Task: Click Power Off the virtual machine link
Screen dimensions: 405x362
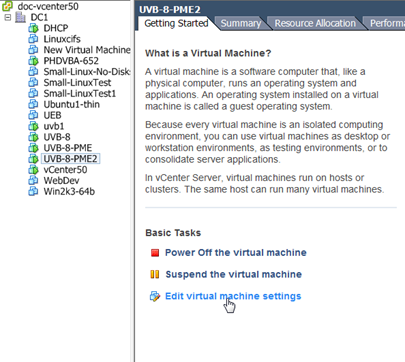Action: click(x=236, y=253)
